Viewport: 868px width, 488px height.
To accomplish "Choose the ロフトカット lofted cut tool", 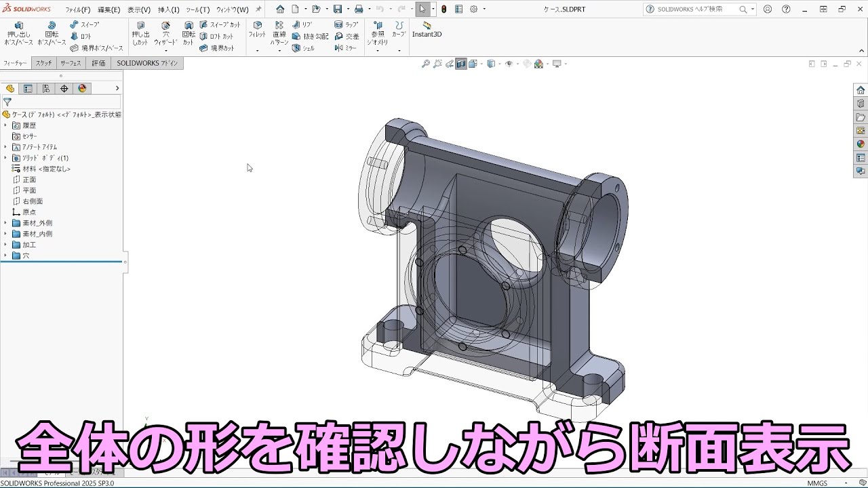I will (x=217, y=37).
